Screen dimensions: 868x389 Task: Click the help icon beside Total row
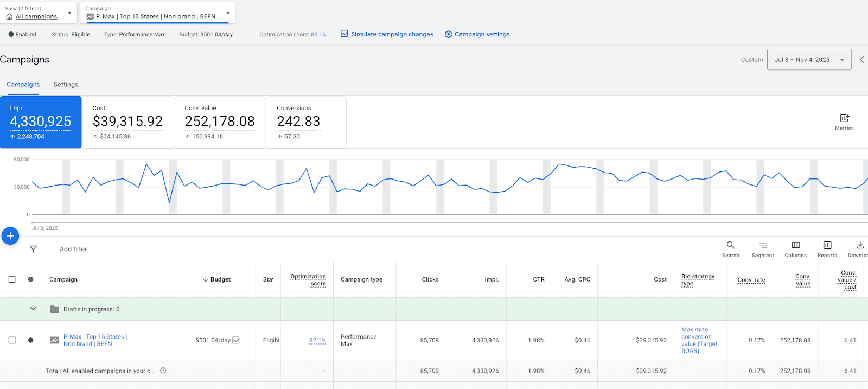(x=163, y=371)
